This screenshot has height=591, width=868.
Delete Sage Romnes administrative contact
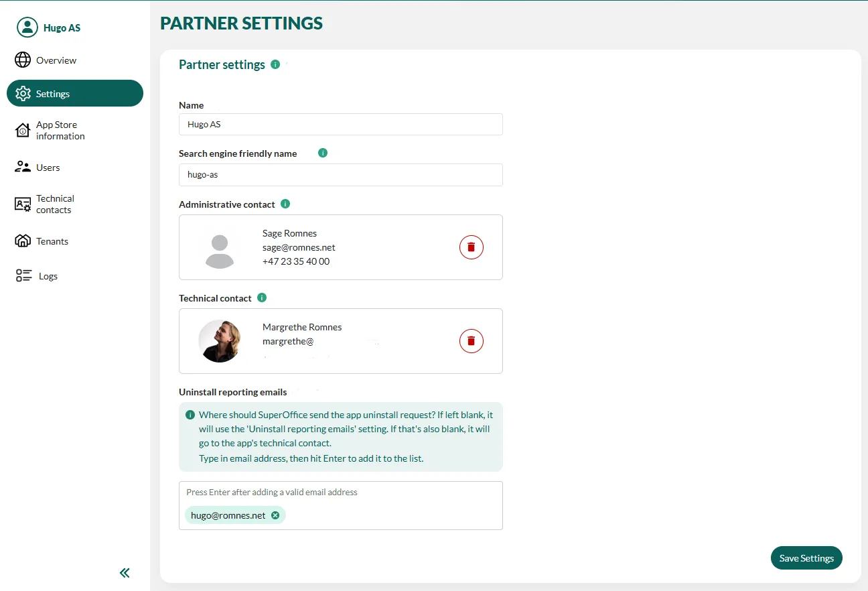coord(471,247)
